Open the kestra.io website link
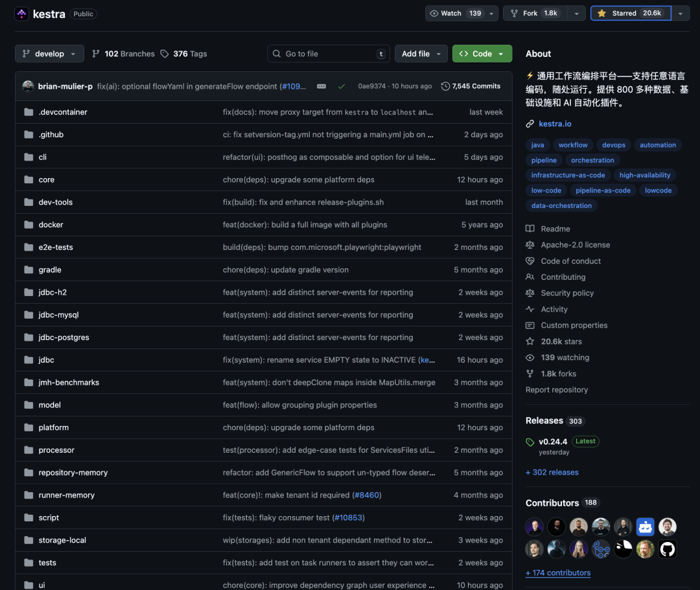This screenshot has height=590, width=700. tap(555, 124)
